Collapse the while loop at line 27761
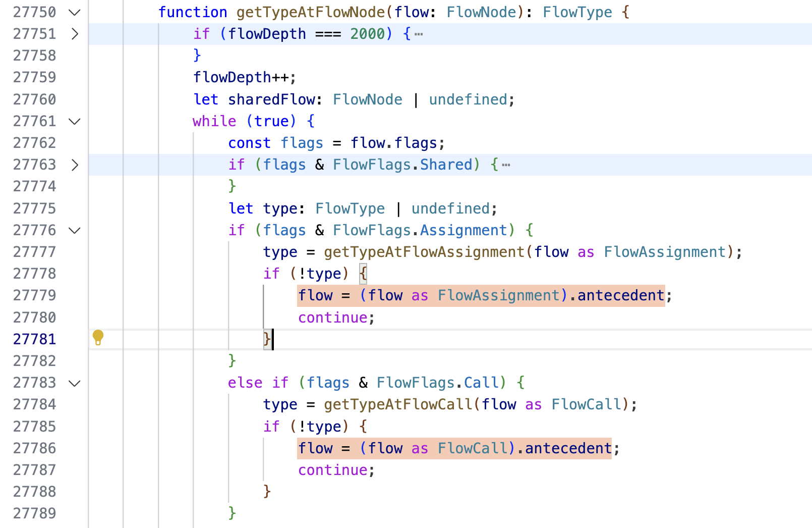This screenshot has height=528, width=812. tap(75, 121)
